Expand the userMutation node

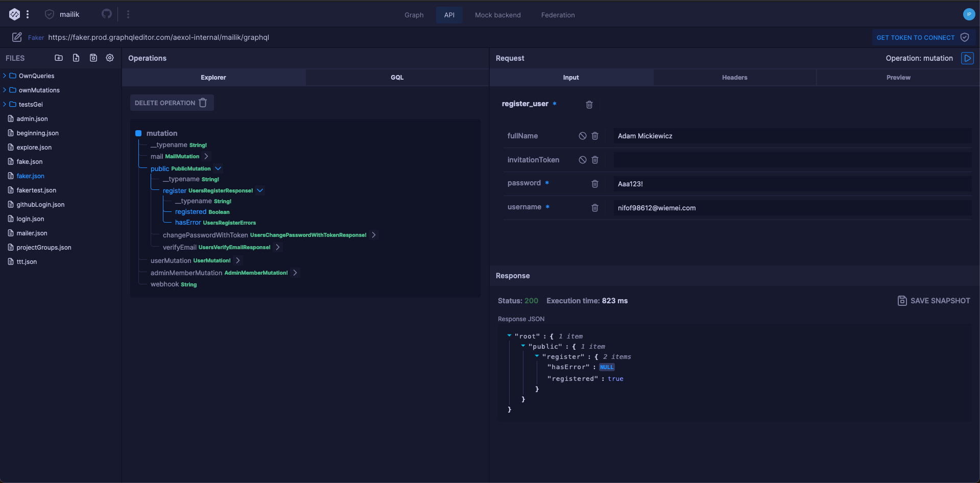click(x=238, y=260)
